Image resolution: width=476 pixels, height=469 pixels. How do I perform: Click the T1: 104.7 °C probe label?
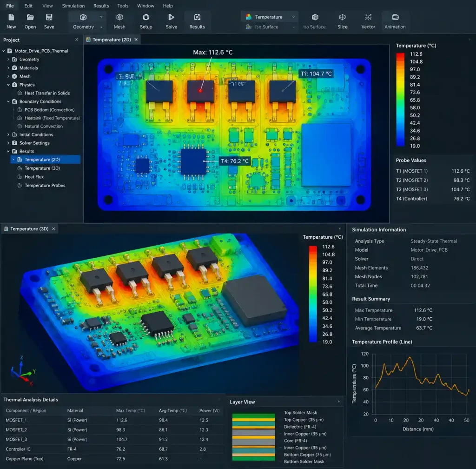316,74
